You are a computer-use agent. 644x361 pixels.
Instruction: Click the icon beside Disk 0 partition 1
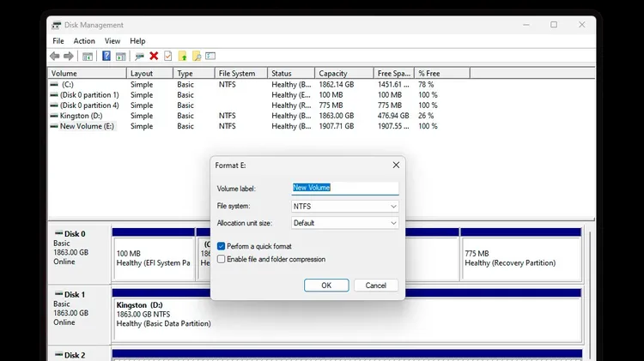coord(54,95)
